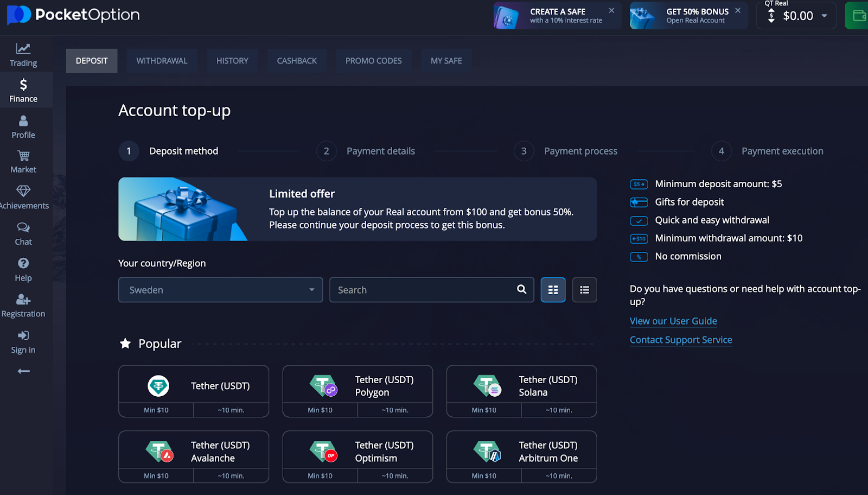Click step 2 Payment details
The width and height of the screenshot is (868, 495).
[366, 151]
